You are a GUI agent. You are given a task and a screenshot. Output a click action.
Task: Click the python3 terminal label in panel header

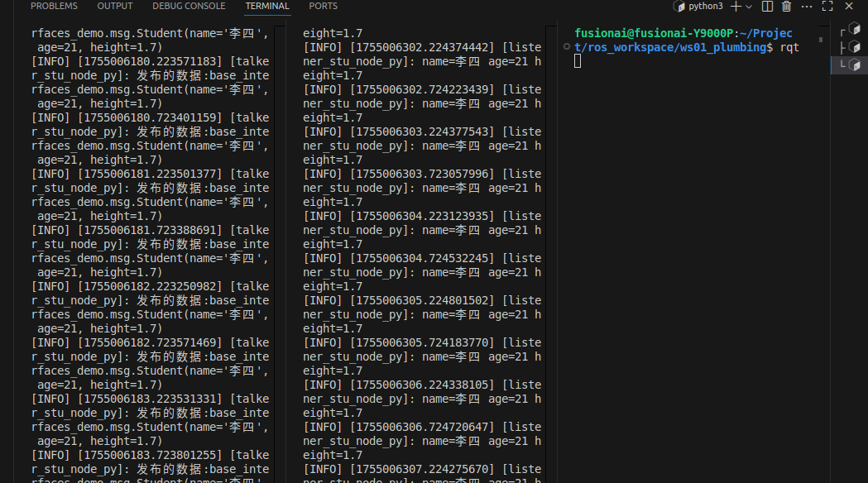coord(698,6)
